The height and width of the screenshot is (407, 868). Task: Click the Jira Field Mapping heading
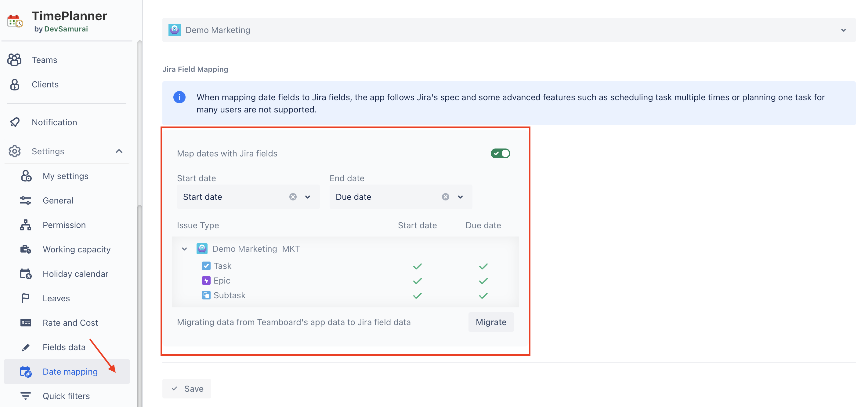195,69
